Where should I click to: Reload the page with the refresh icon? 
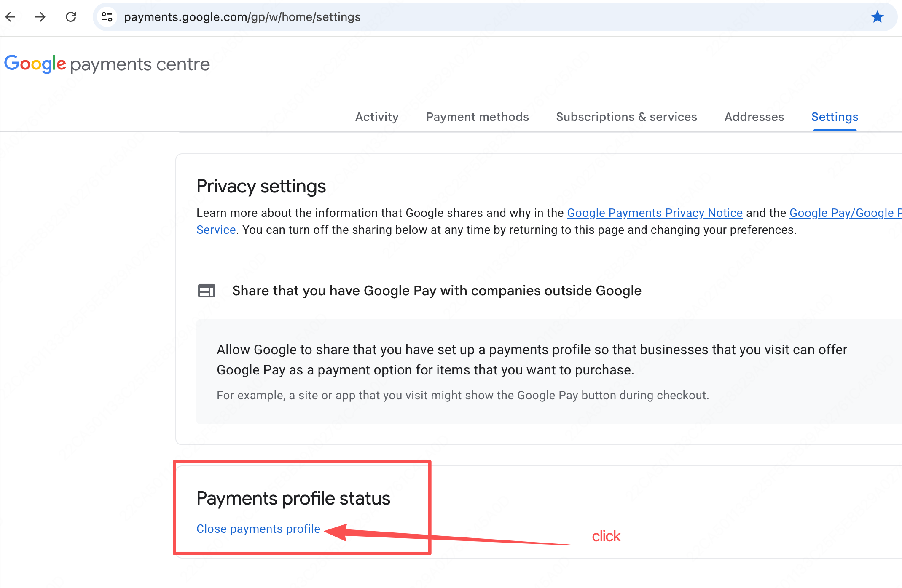tap(71, 17)
